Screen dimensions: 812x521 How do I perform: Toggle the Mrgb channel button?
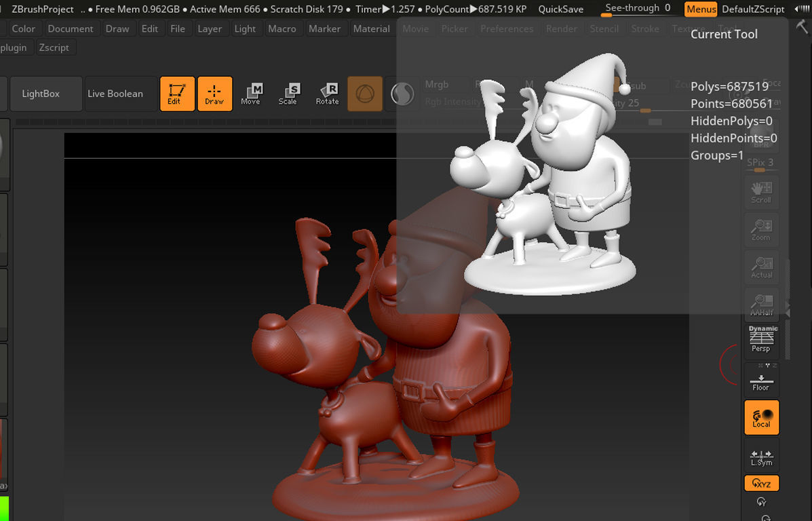[437, 84]
